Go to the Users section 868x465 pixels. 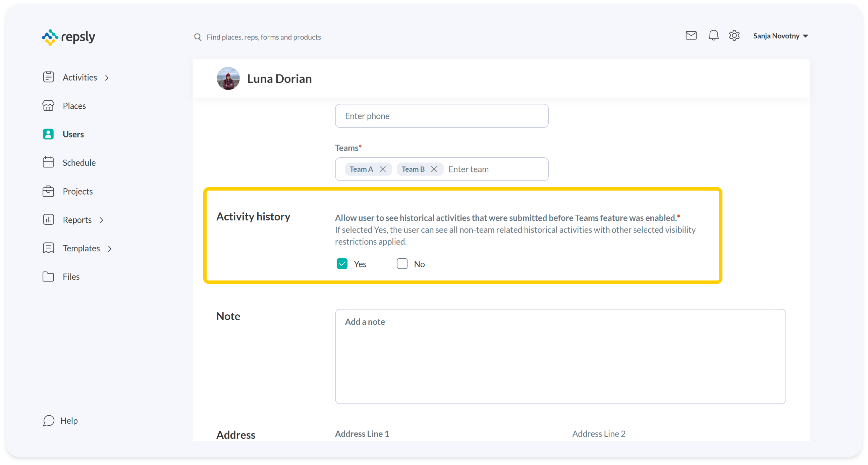coord(73,134)
